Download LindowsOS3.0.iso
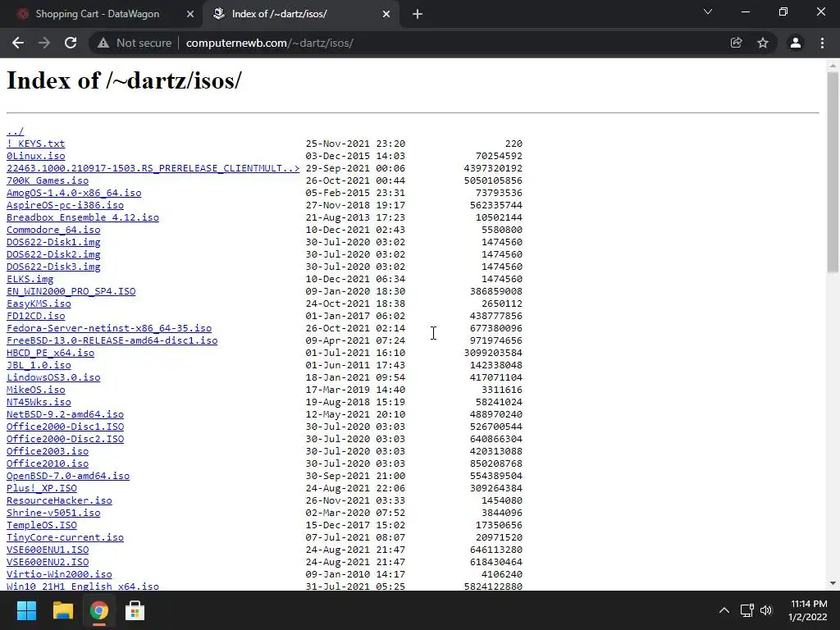This screenshot has height=630, width=840. tap(53, 377)
